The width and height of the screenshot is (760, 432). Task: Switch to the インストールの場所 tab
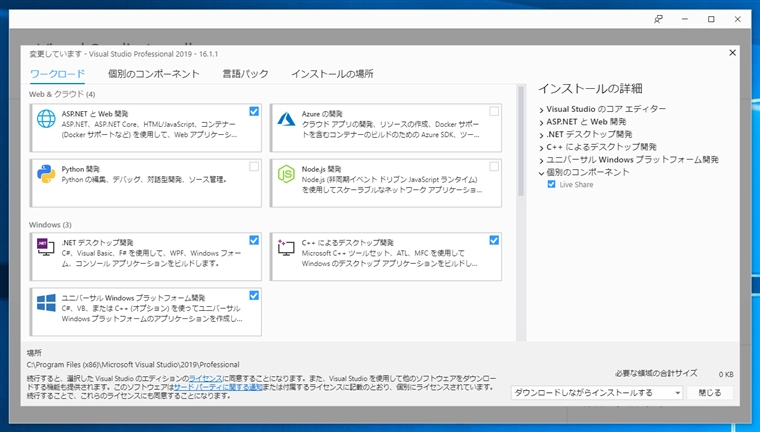[332, 74]
